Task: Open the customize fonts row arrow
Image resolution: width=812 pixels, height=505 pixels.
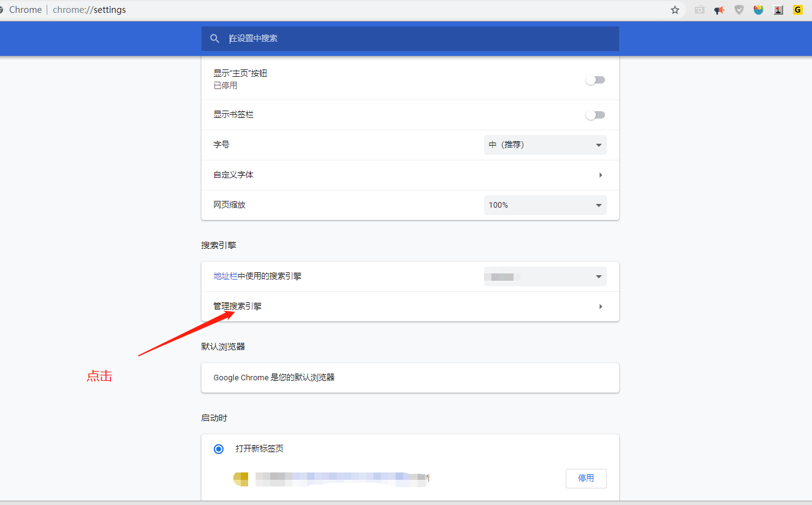Action: [x=601, y=175]
